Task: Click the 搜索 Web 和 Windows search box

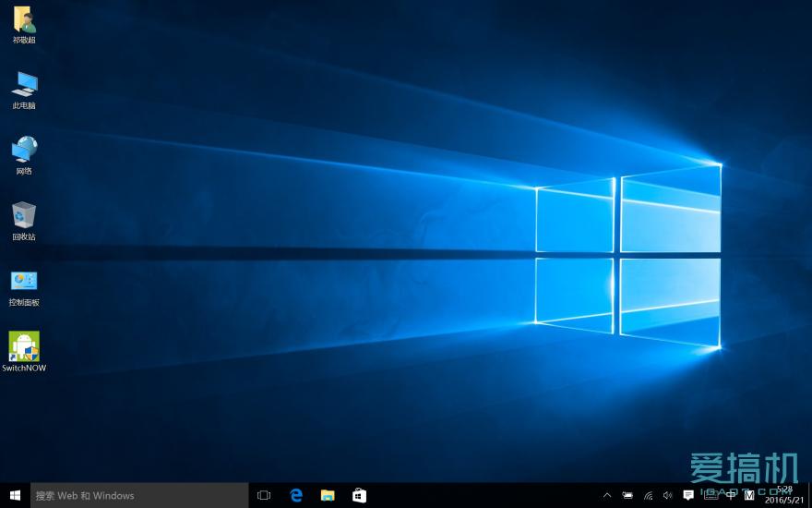Action: 139,496
